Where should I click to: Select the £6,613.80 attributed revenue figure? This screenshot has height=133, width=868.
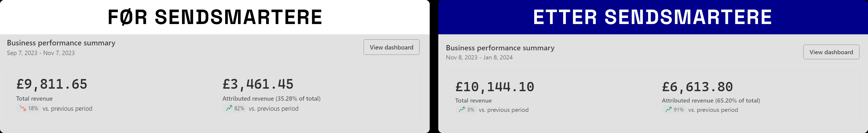click(x=697, y=87)
